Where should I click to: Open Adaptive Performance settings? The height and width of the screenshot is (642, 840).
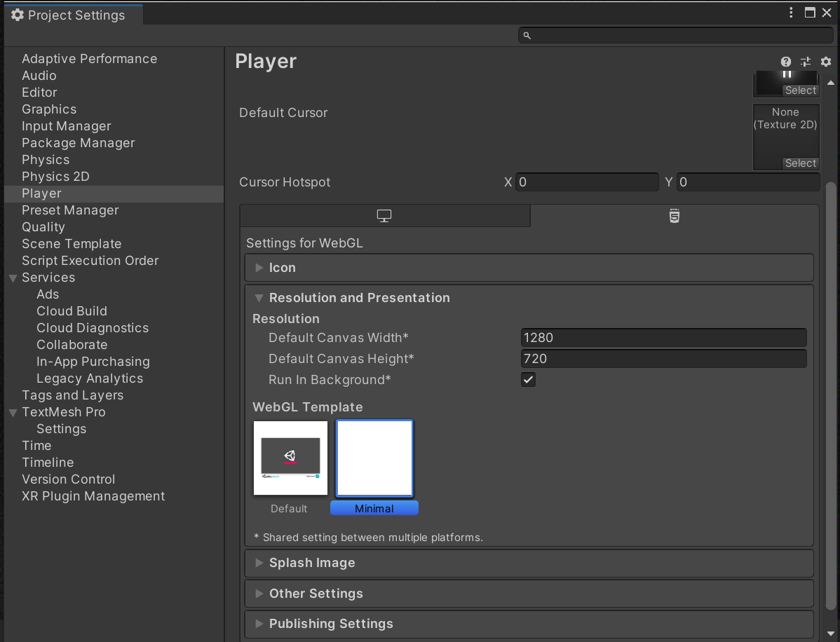[90, 59]
